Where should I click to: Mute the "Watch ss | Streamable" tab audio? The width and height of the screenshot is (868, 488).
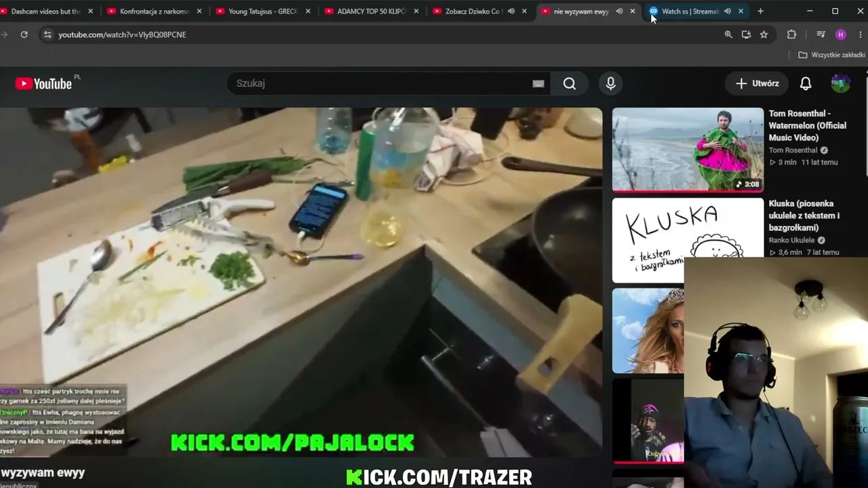pyautogui.click(x=727, y=11)
